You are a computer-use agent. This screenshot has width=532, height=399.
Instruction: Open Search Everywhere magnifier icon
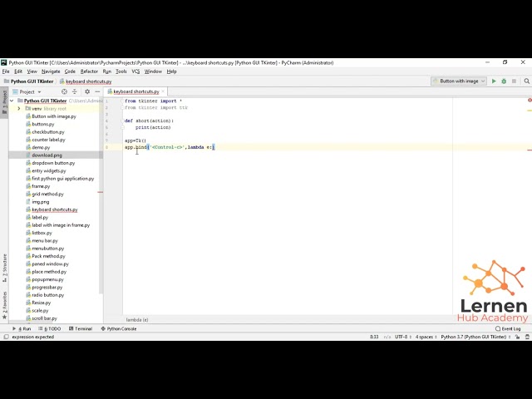pyautogui.click(x=526, y=81)
